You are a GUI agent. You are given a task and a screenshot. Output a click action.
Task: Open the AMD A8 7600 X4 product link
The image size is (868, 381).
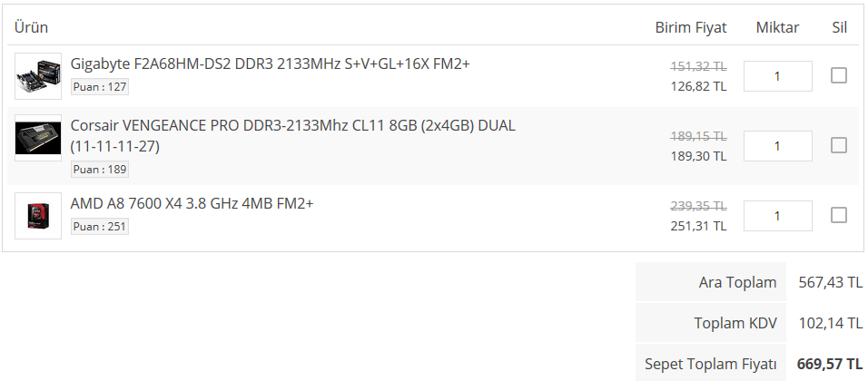pyautogui.click(x=192, y=203)
